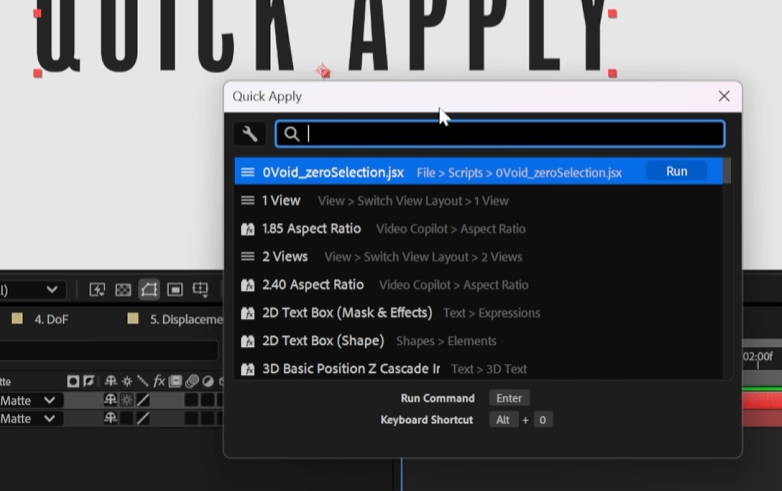Open the resolution dropdown in viewer

[x=31, y=290]
